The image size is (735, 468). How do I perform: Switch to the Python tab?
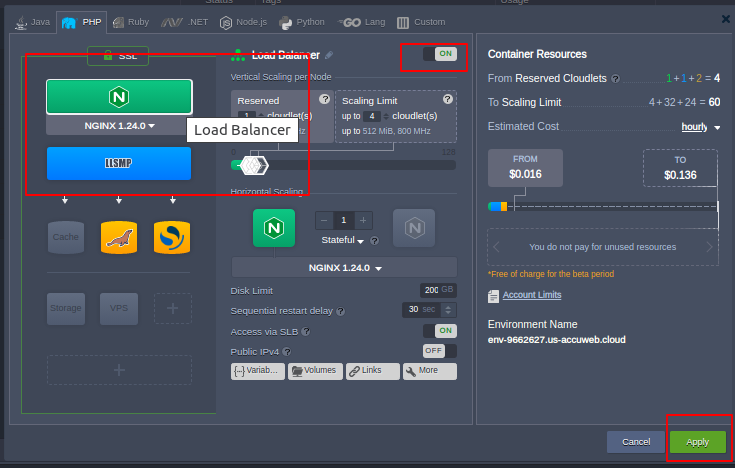(x=302, y=21)
